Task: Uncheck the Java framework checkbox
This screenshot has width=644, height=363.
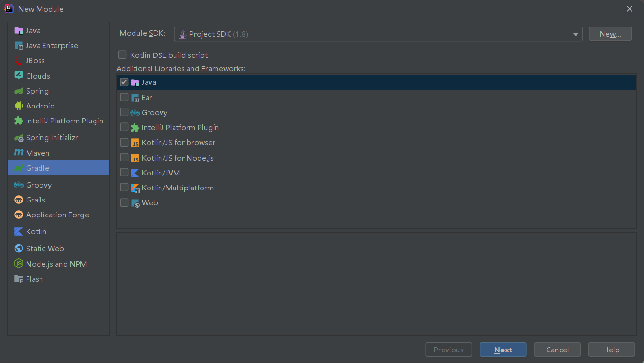Action: (124, 82)
